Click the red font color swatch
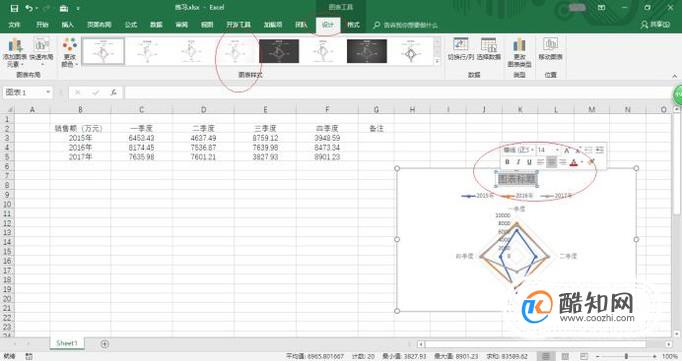 click(x=573, y=163)
